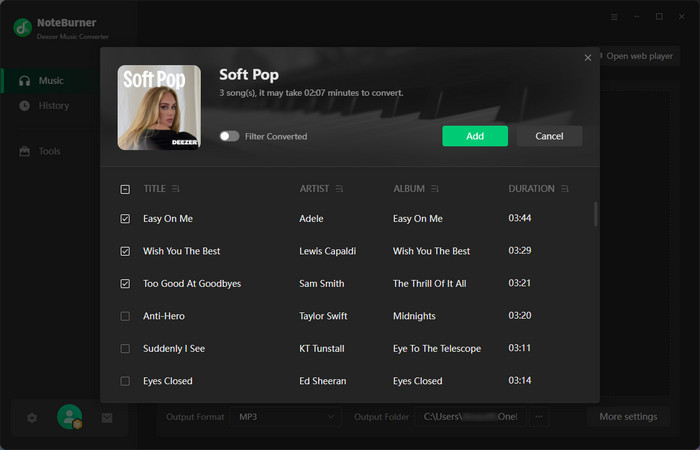Click the Soft Pop playlist heading
This screenshot has height=450, width=700.
click(x=249, y=75)
